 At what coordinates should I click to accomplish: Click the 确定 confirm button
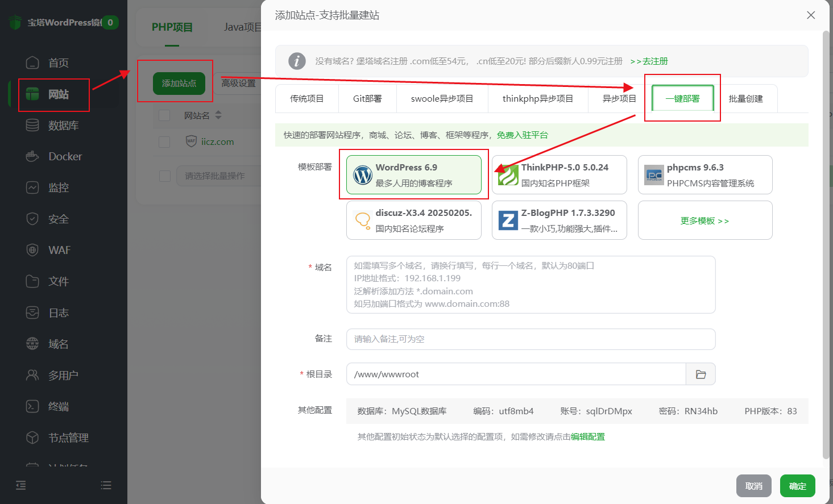pos(797,485)
